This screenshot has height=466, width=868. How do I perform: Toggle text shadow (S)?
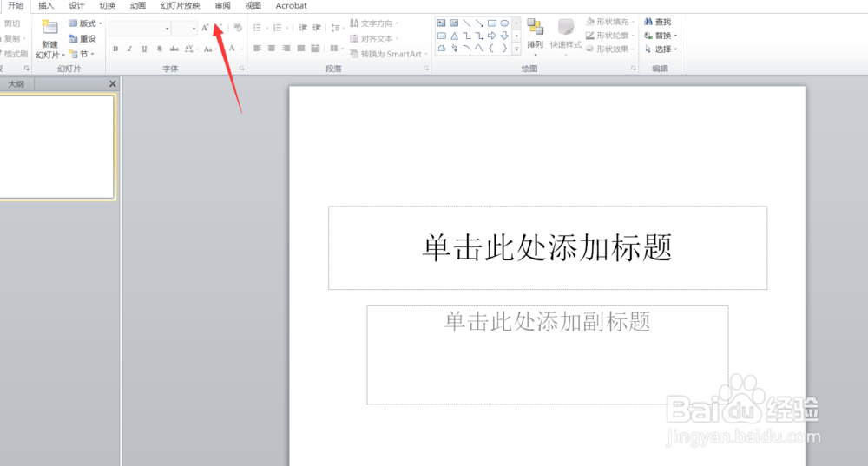160,49
